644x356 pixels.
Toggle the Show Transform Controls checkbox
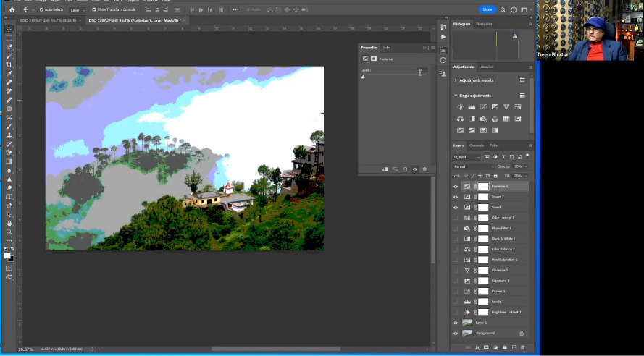94,9
